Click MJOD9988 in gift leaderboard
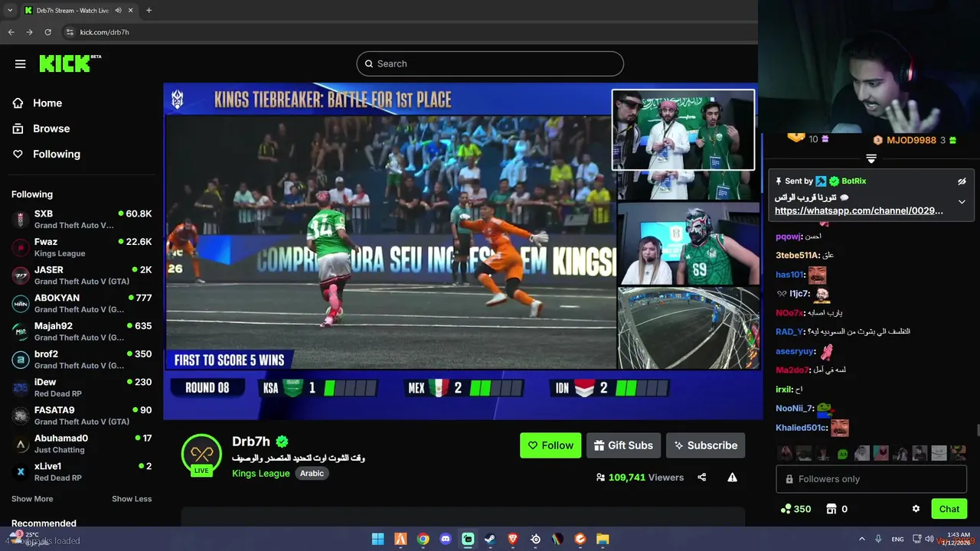The width and height of the screenshot is (980, 551). point(911,140)
